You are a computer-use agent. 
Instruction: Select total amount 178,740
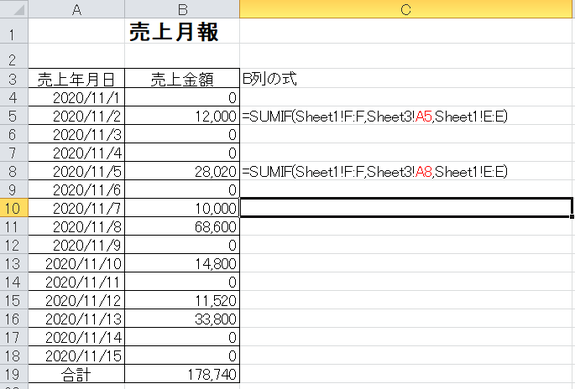pos(182,374)
